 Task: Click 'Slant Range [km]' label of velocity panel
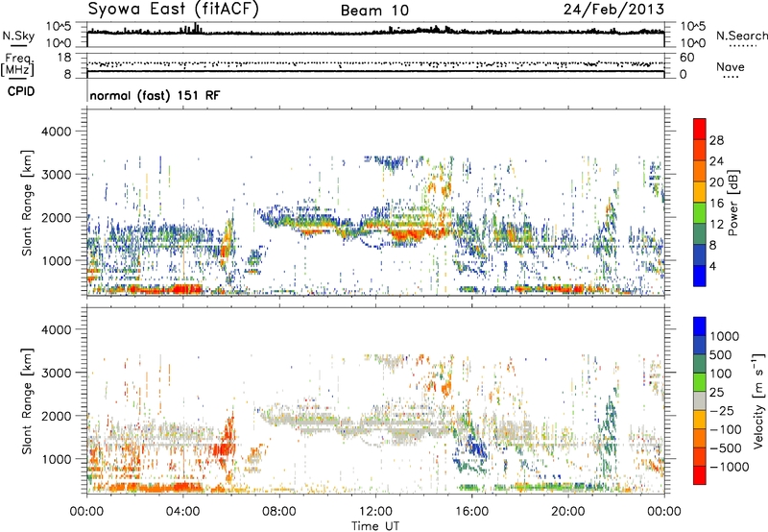pos(27,401)
